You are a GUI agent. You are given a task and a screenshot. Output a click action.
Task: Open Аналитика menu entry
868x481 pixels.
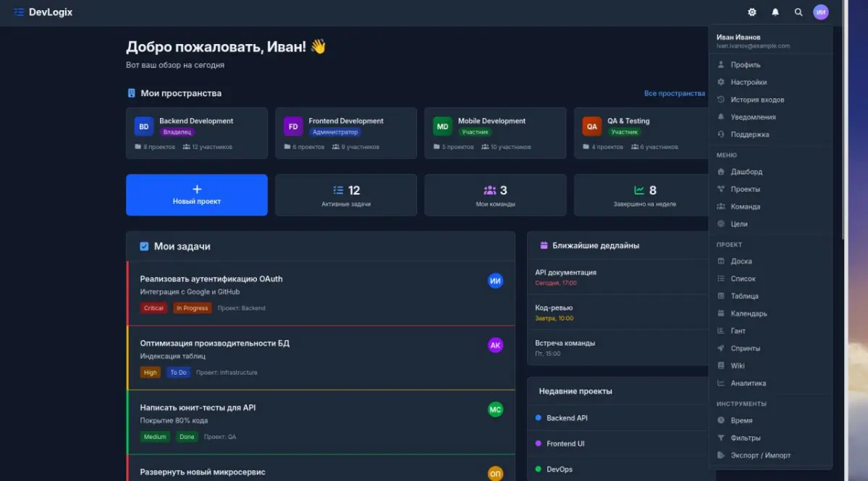(x=770, y=383)
